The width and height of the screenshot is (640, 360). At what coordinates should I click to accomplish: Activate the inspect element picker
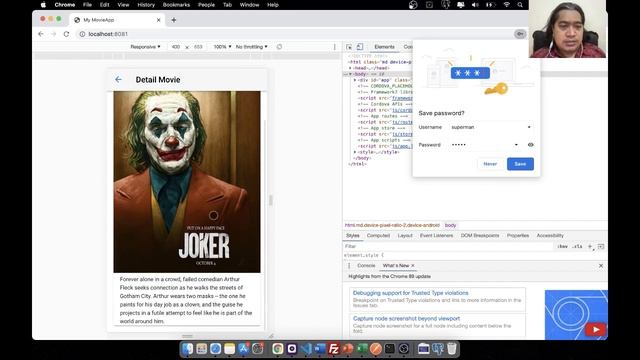click(x=349, y=47)
